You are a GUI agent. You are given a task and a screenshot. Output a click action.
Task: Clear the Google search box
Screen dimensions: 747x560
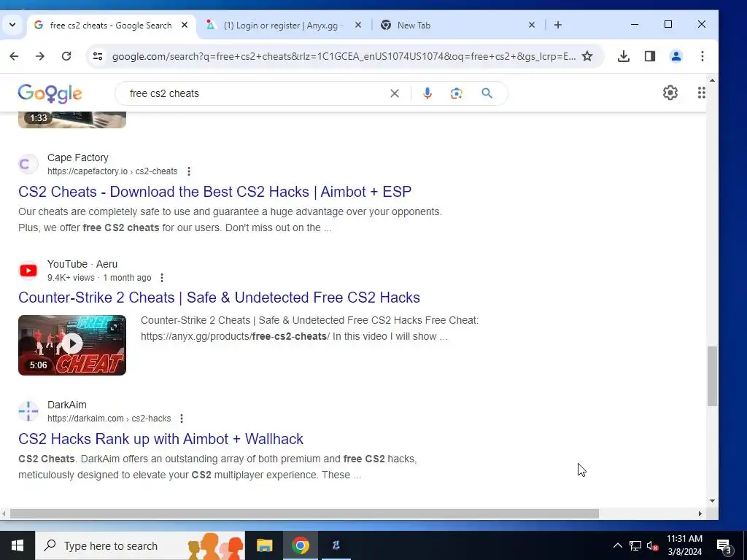pos(395,93)
